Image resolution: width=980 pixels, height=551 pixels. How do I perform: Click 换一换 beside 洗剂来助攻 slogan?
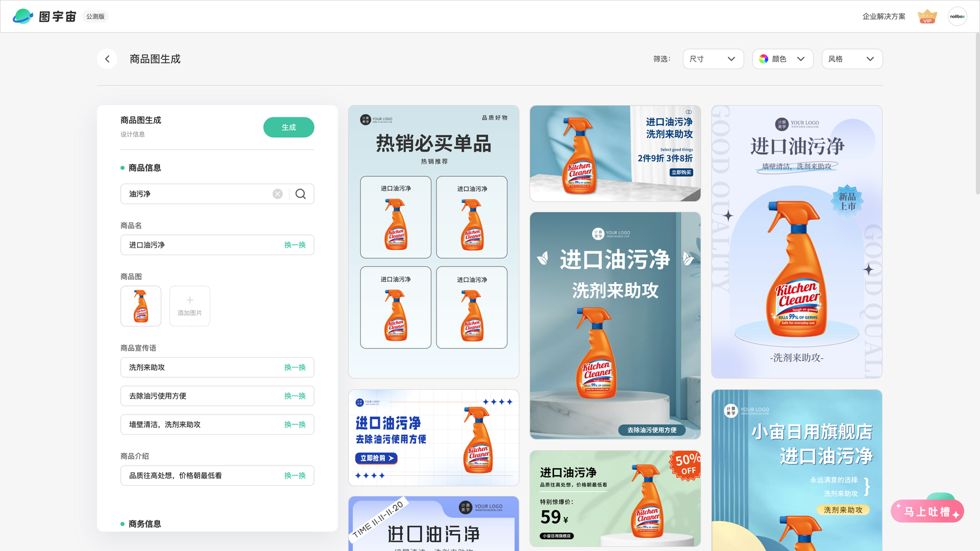295,368
